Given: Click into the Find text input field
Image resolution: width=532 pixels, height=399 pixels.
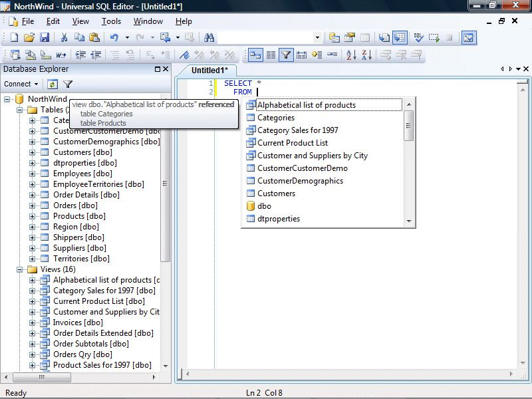Looking at the screenshot, I should (265, 37).
